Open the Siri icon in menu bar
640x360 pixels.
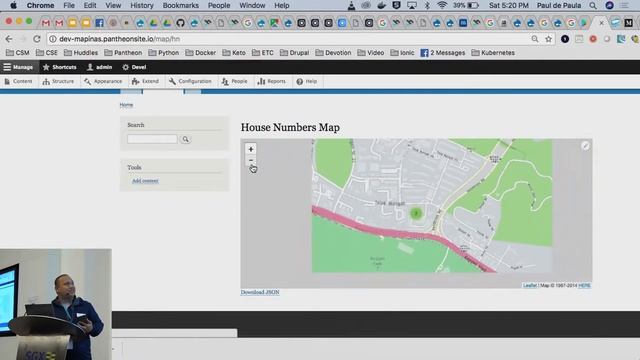click(609, 5)
